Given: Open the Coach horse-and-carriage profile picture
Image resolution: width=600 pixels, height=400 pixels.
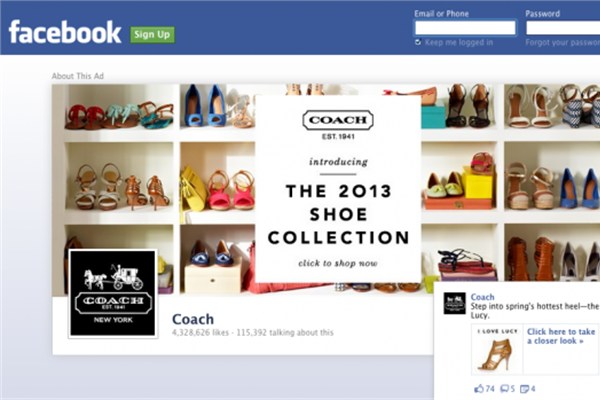Looking at the screenshot, I should point(113,294).
